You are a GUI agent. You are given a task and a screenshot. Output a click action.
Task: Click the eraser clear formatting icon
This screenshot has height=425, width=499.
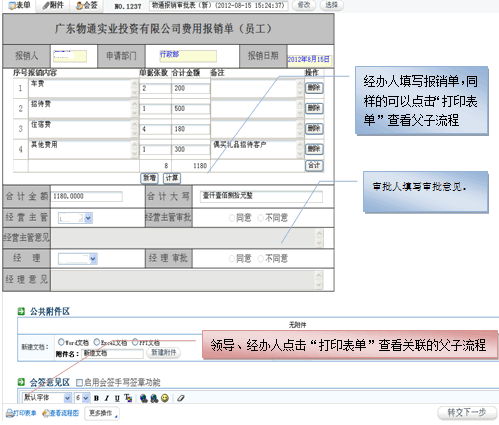click(x=181, y=398)
